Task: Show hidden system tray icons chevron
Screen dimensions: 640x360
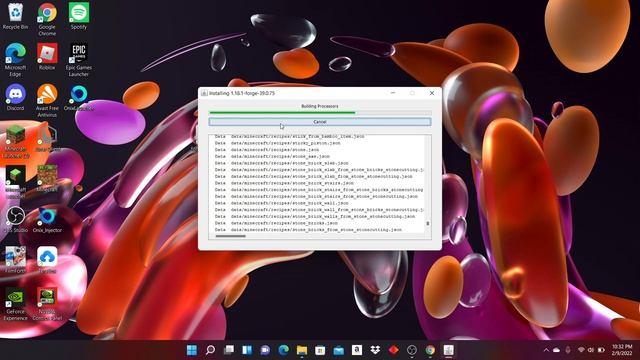Action: [x=546, y=350]
